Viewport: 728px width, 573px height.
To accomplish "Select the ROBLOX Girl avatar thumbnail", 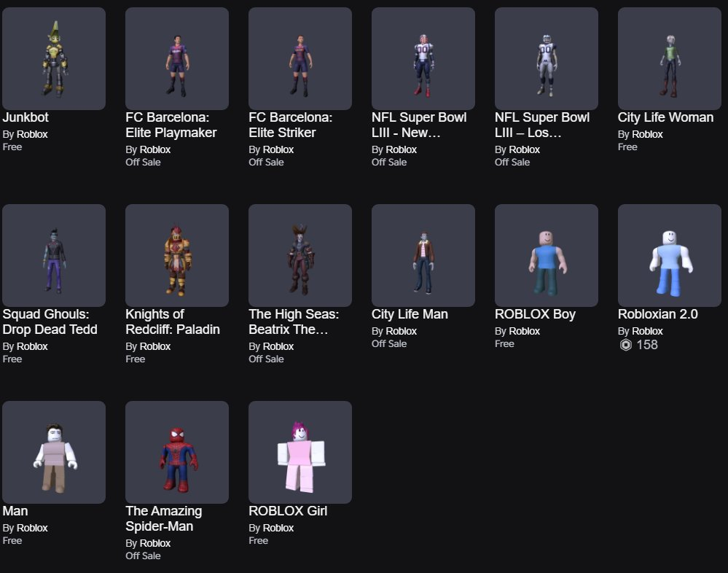I will coord(300,452).
